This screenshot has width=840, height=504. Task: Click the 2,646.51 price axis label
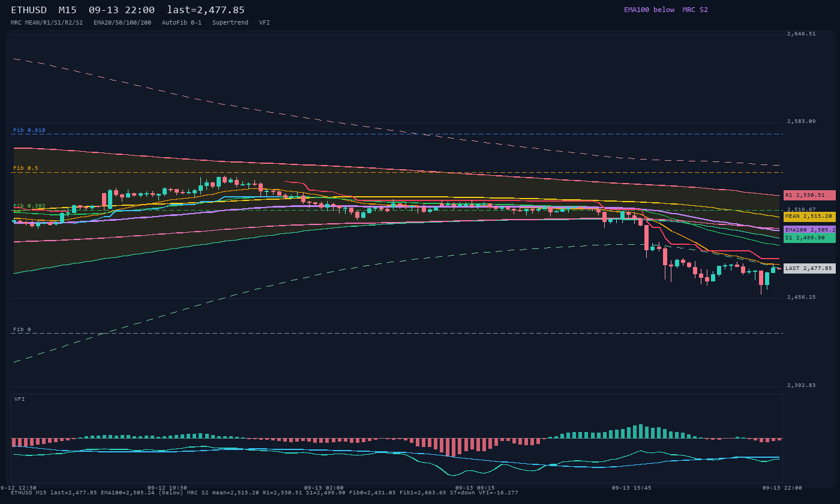[802, 34]
